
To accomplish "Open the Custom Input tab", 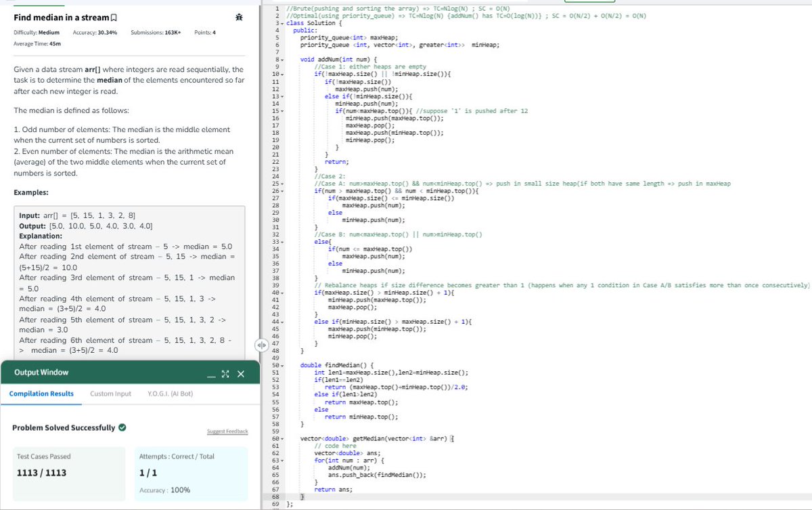I will [x=110, y=394].
